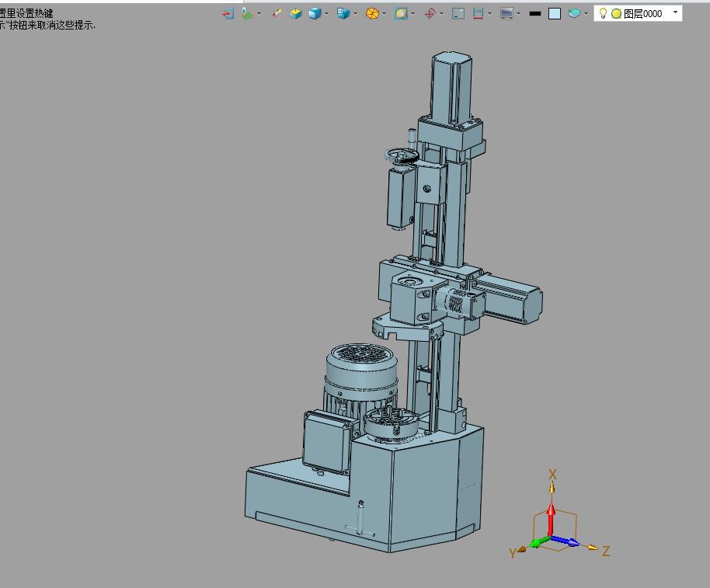Expand the wireframe sphere dropdown arrow
This screenshot has width=710, height=588.
(384, 14)
